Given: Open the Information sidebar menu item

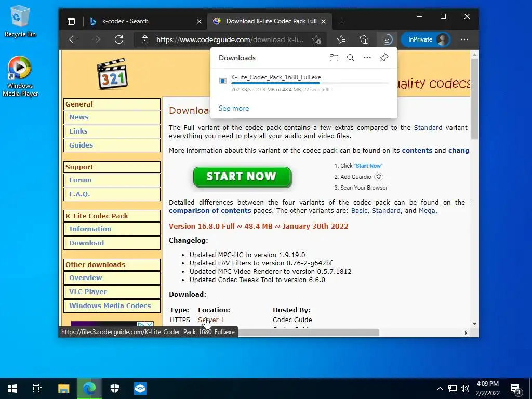Looking at the screenshot, I should [112, 229].
